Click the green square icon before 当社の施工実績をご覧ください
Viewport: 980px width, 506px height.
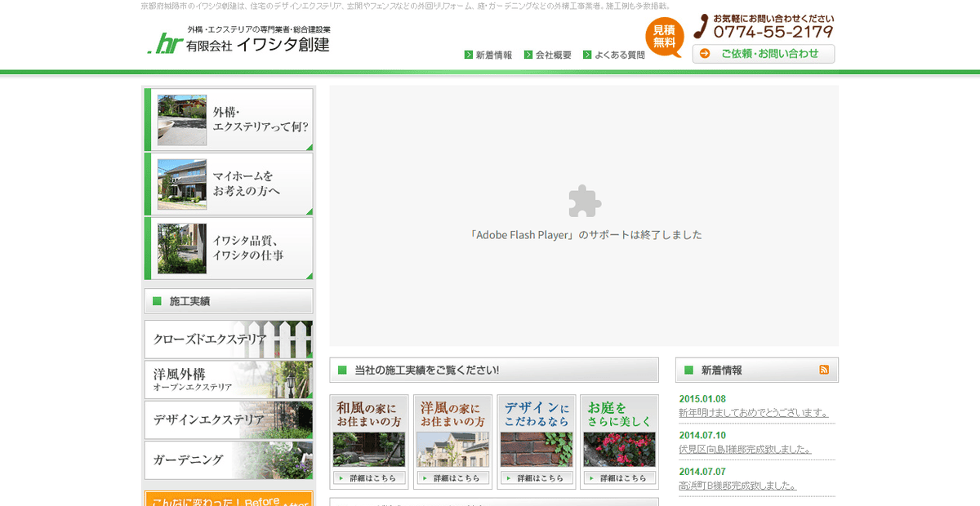click(x=341, y=370)
